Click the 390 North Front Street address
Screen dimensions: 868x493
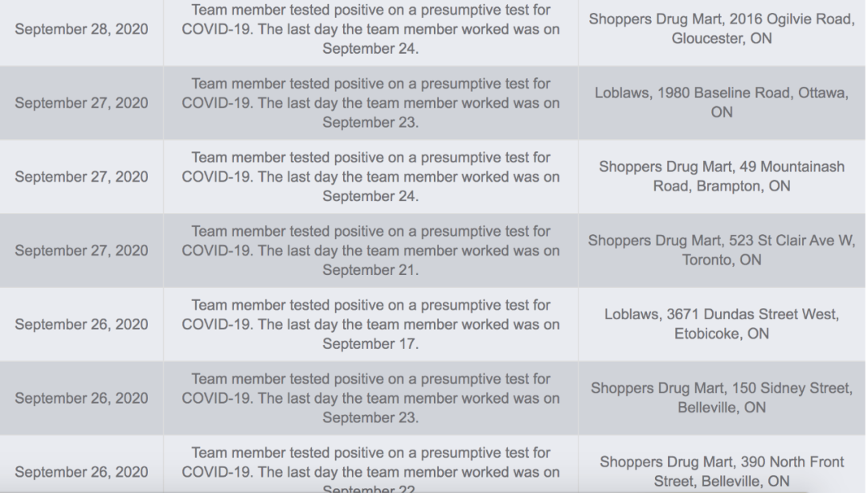click(722, 471)
